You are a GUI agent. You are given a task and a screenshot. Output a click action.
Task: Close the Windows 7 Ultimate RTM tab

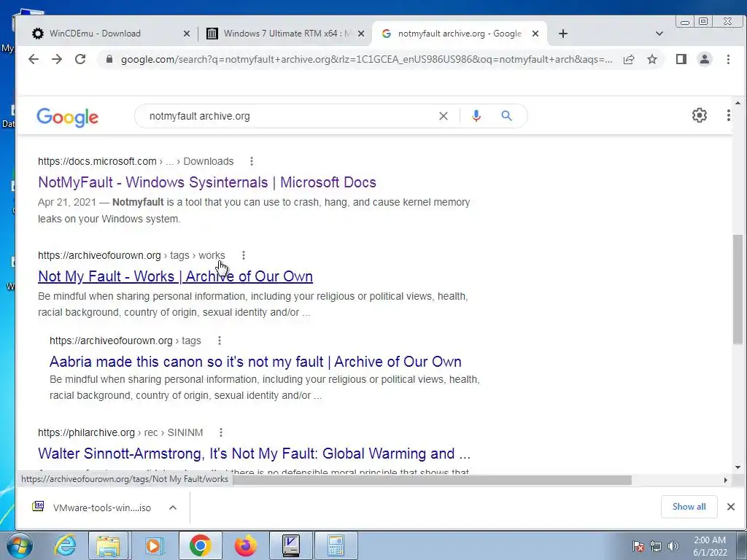point(360,34)
